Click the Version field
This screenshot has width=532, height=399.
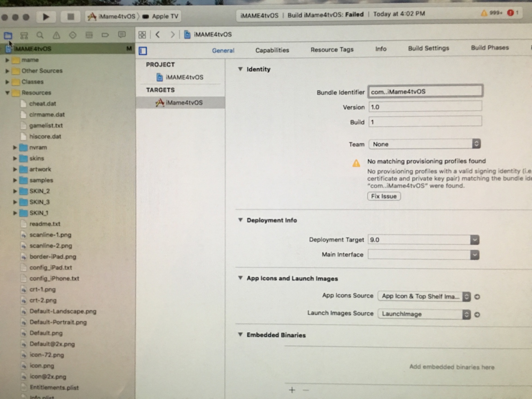tap(425, 107)
